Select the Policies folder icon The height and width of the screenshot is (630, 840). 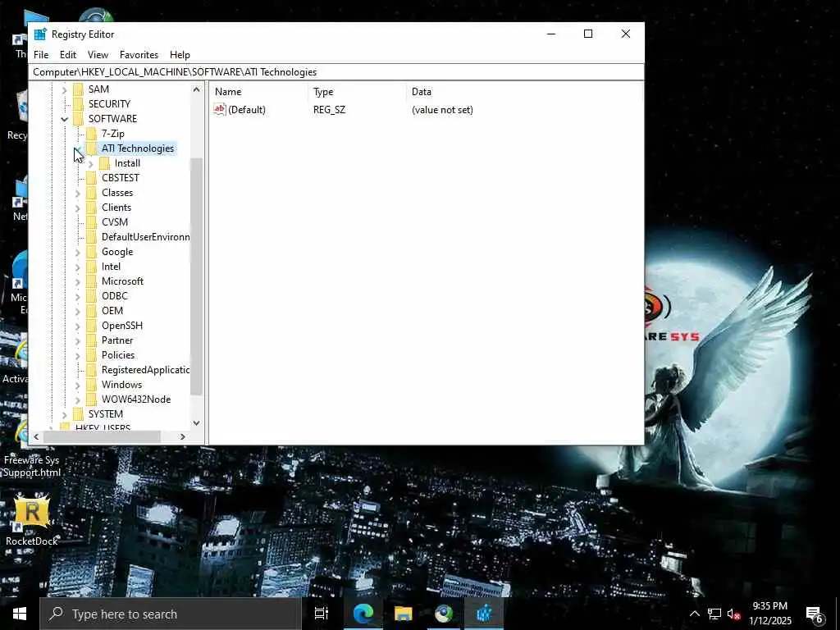coord(92,354)
